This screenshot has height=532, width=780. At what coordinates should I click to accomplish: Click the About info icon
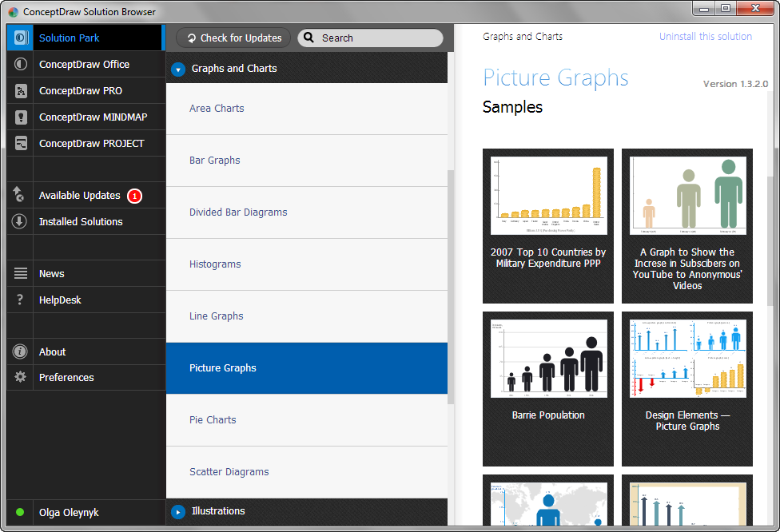20,351
